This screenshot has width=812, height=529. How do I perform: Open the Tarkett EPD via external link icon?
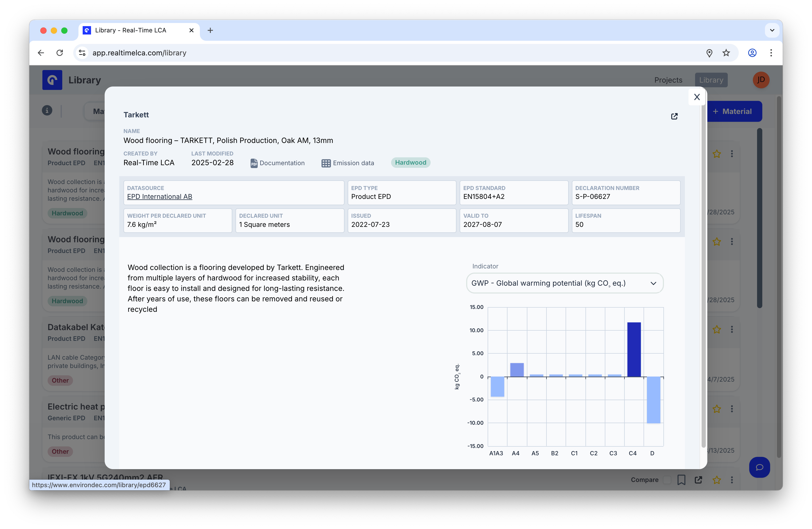[x=674, y=117]
